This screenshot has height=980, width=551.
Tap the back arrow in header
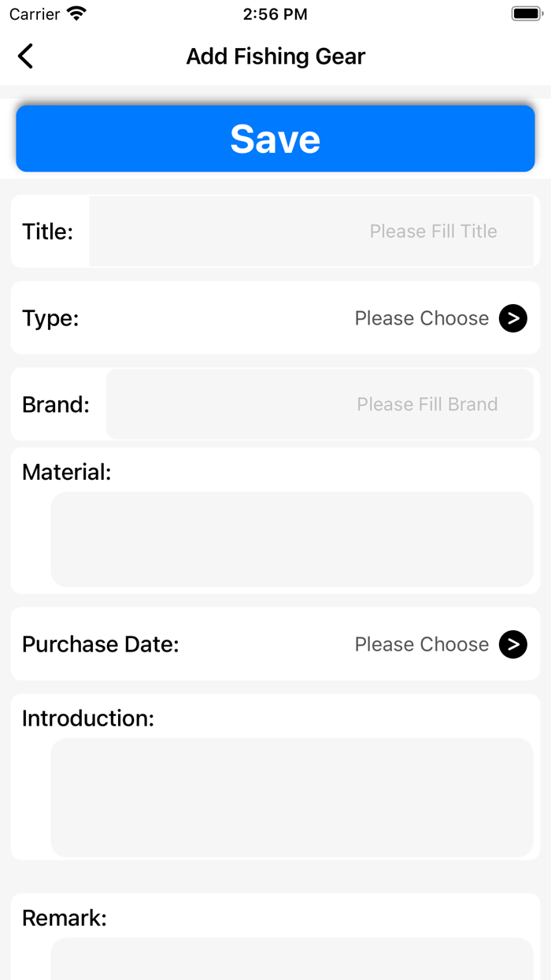(25, 56)
